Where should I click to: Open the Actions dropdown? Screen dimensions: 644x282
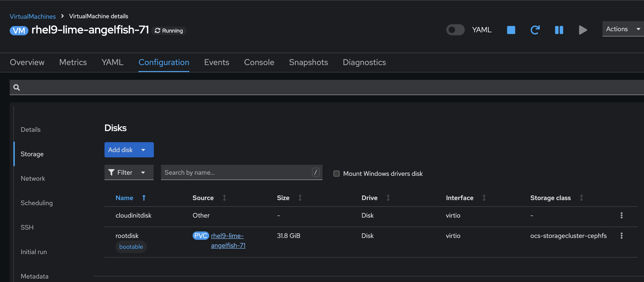click(x=623, y=29)
